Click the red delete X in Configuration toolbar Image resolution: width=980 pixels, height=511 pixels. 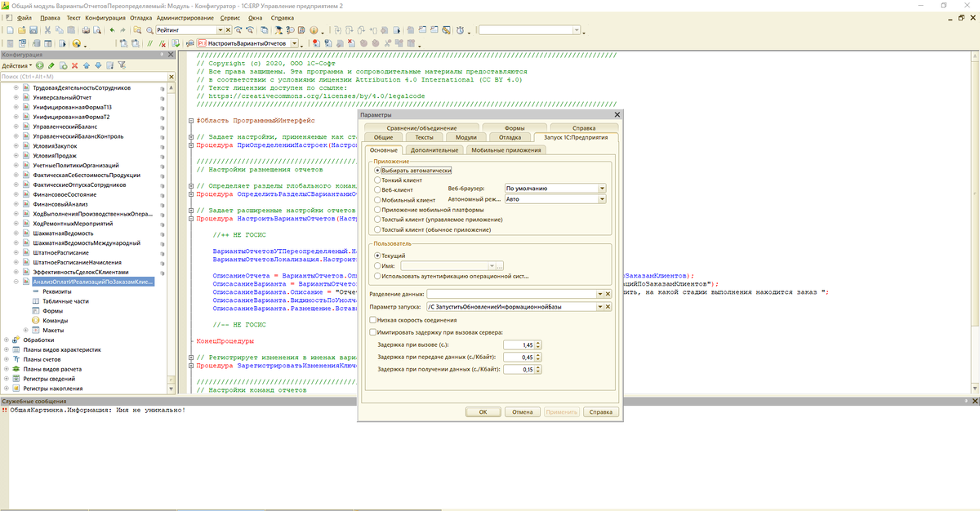74,65
